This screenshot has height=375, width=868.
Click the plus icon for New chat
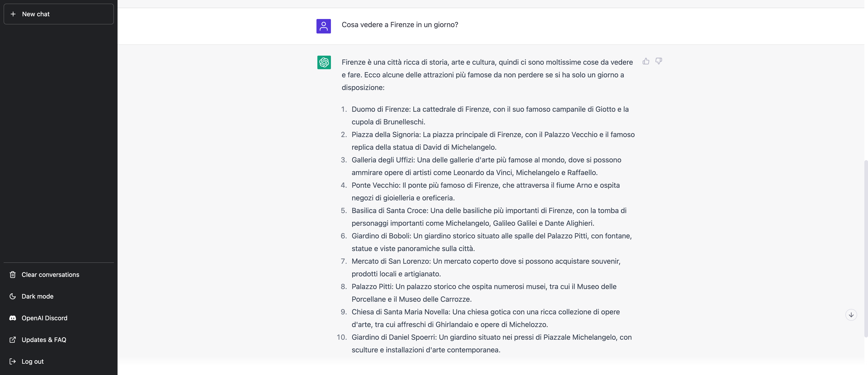pyautogui.click(x=13, y=14)
